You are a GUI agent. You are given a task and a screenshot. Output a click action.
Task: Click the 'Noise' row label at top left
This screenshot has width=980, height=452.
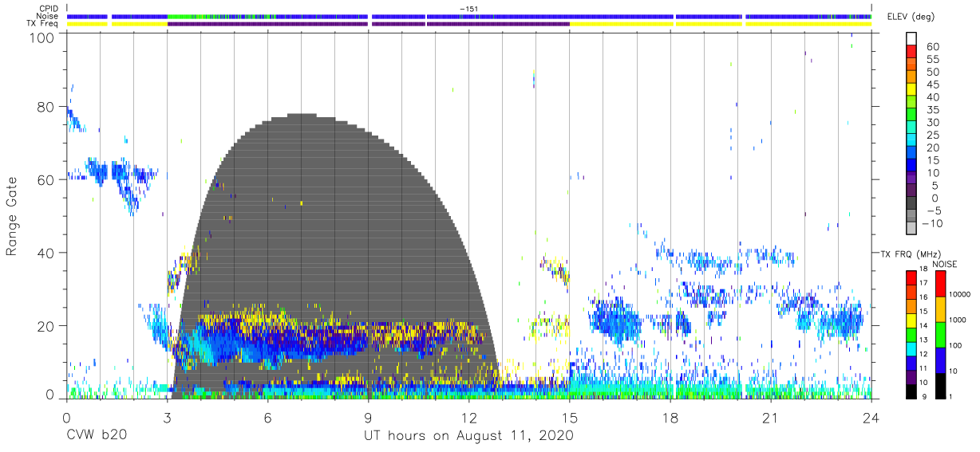click(49, 16)
